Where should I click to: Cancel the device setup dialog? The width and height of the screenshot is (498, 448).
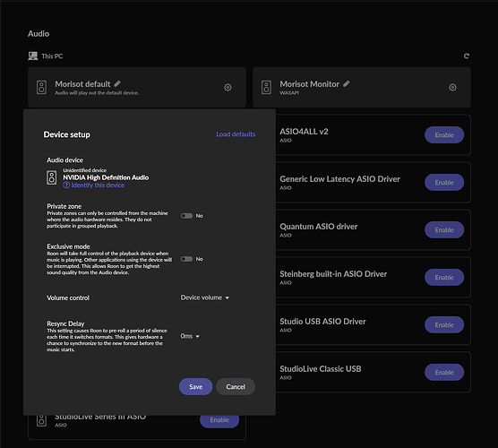click(x=236, y=387)
